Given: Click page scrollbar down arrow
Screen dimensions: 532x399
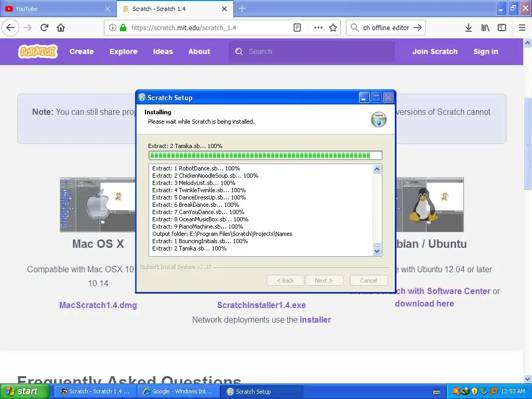Looking at the screenshot, I should [x=527, y=379].
